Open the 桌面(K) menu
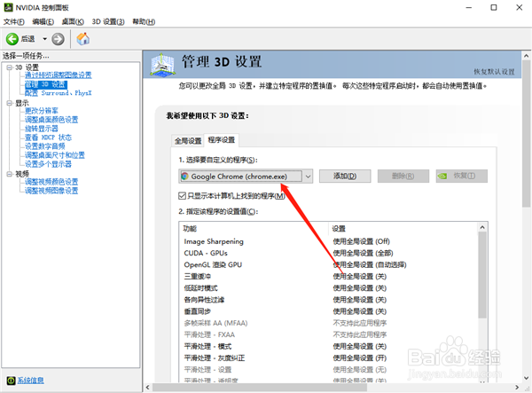 [73, 21]
